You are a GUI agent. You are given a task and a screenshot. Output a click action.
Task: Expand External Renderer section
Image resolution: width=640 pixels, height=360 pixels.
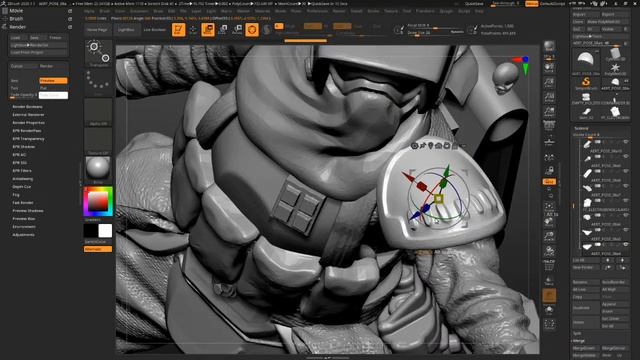(28, 115)
